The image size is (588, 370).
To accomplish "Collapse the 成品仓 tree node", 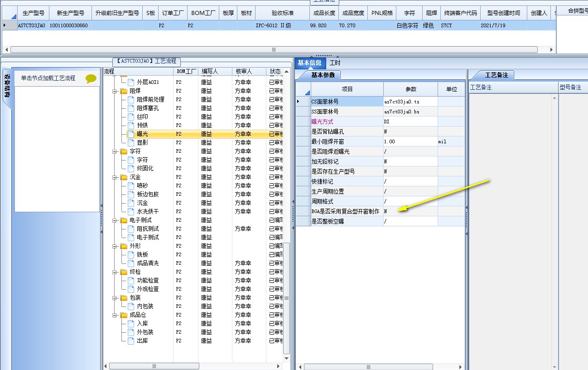I will (115, 315).
